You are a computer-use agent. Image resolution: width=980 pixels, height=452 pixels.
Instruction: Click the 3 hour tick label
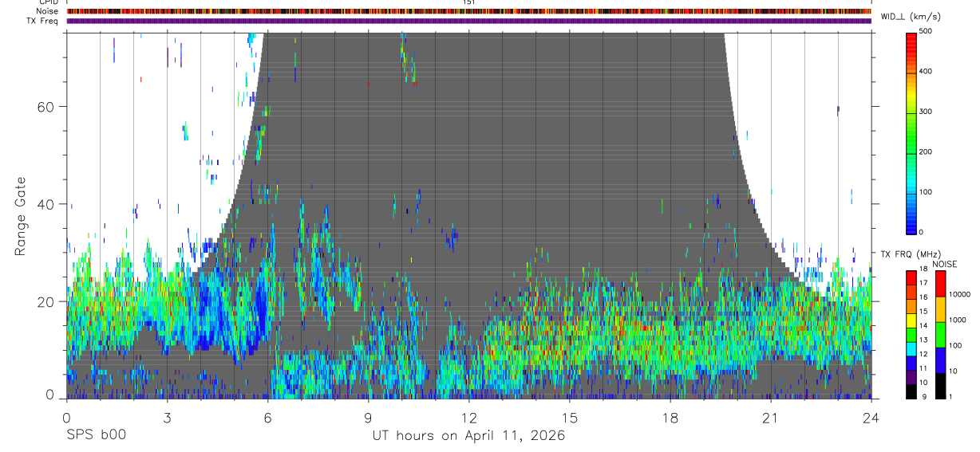point(167,417)
